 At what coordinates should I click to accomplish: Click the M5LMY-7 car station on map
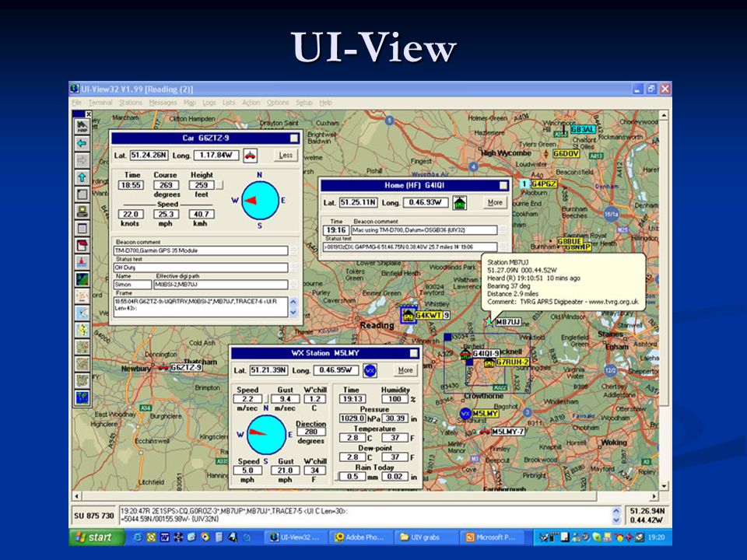[485, 432]
